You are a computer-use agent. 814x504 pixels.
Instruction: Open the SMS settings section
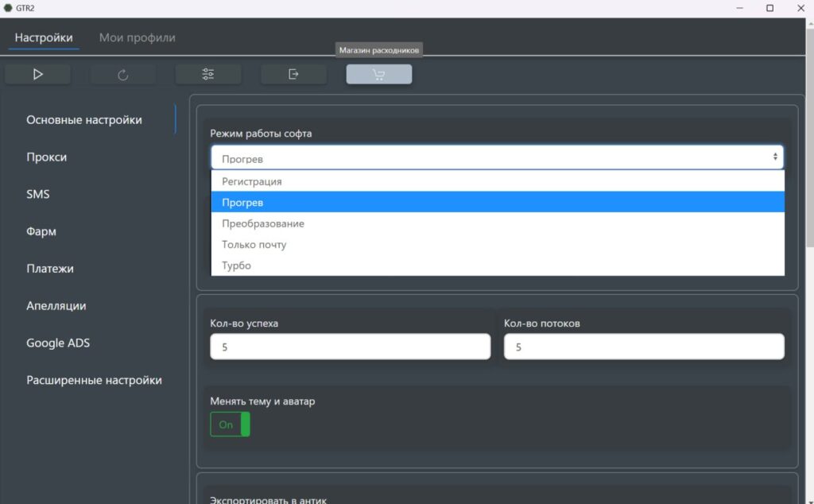38,194
